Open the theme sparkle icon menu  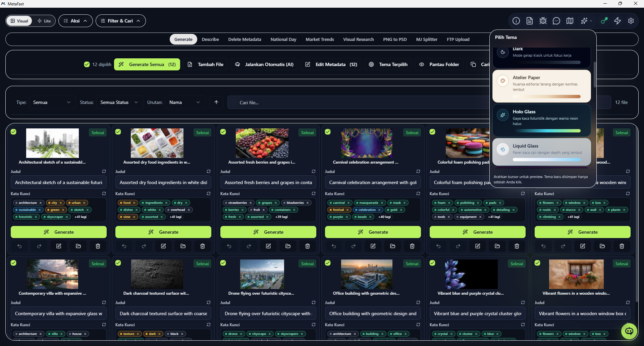586,21
